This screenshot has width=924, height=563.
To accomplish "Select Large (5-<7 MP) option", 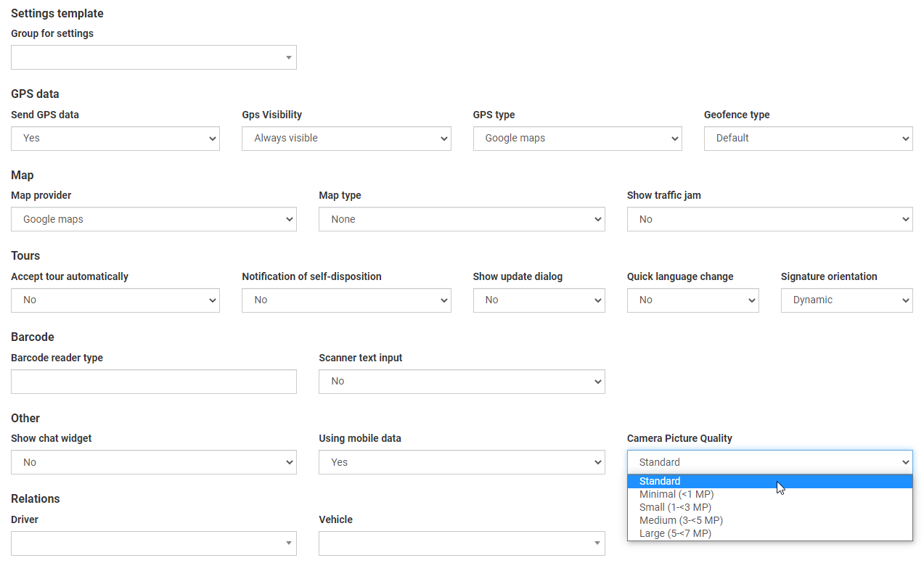I will [x=674, y=533].
